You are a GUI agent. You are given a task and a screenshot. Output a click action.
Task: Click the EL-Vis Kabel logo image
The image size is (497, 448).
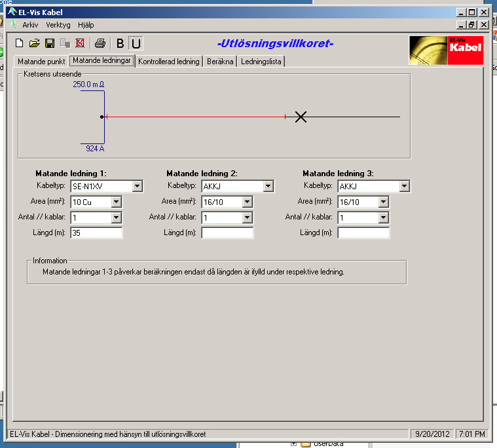point(446,50)
